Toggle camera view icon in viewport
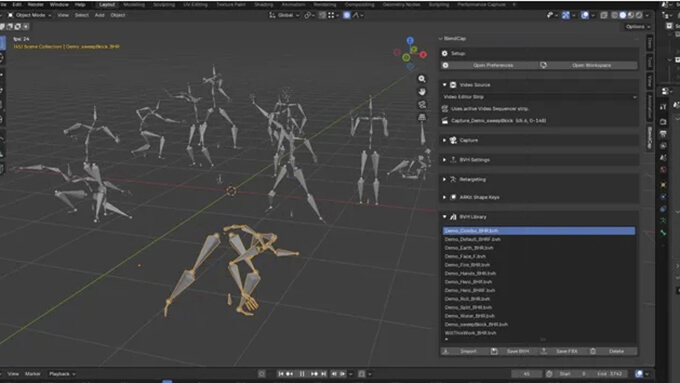 [422, 105]
